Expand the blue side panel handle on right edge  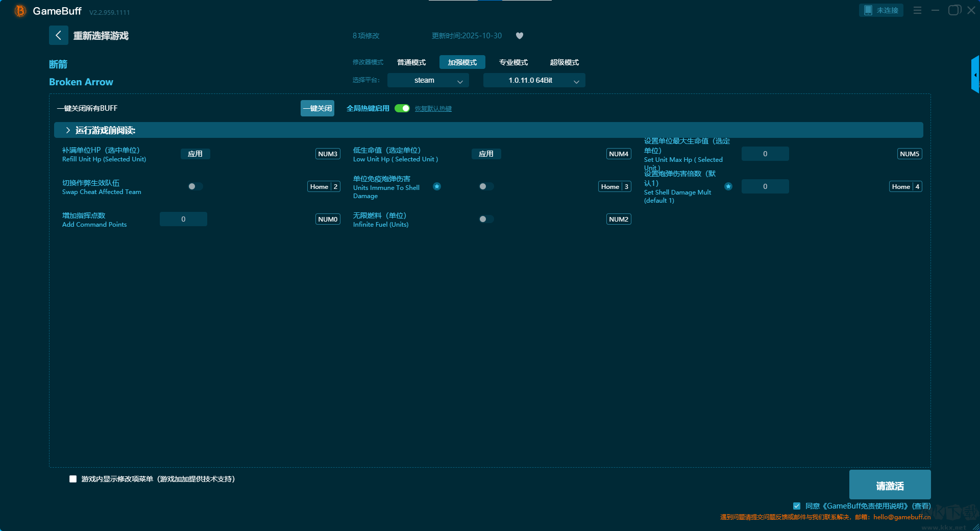[975, 75]
